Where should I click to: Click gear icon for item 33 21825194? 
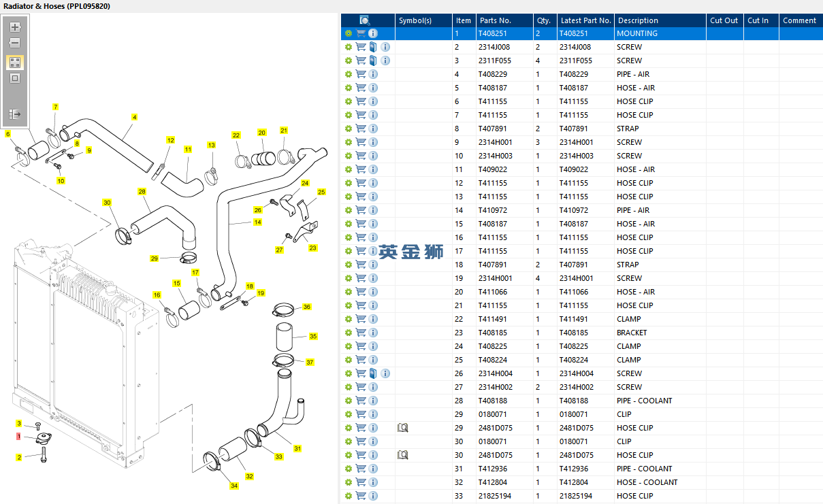pos(349,496)
